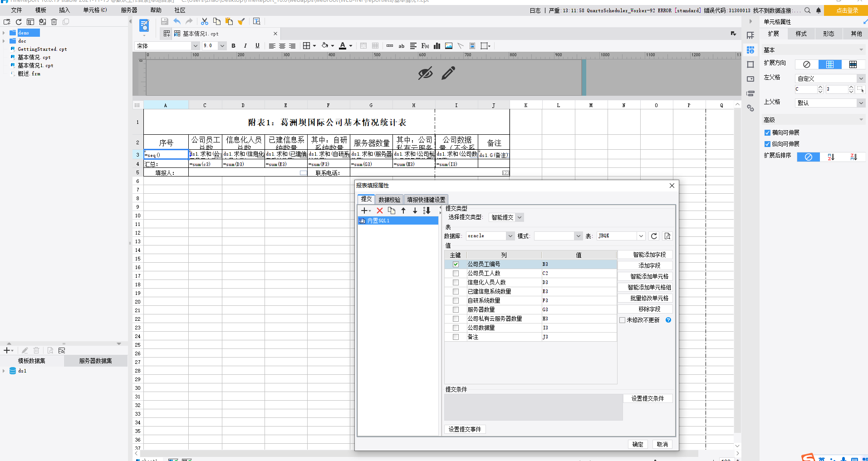868x461 pixels.
Task: Insert formula with the F(x) icon
Action: (x=425, y=46)
